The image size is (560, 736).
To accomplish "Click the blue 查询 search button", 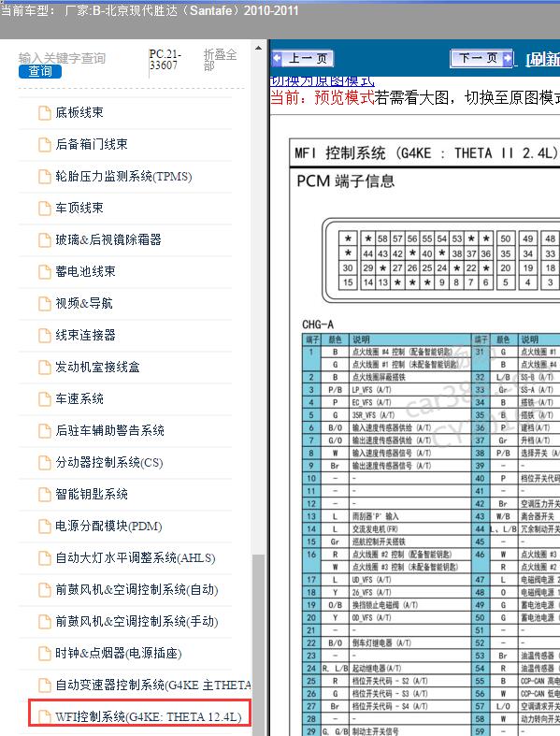I will 40,71.
